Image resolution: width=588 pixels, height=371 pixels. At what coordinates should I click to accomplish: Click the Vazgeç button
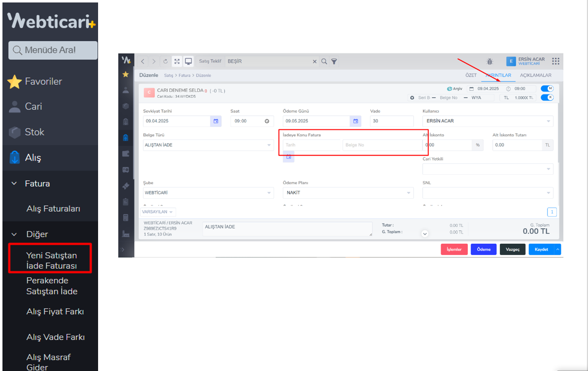coord(513,250)
